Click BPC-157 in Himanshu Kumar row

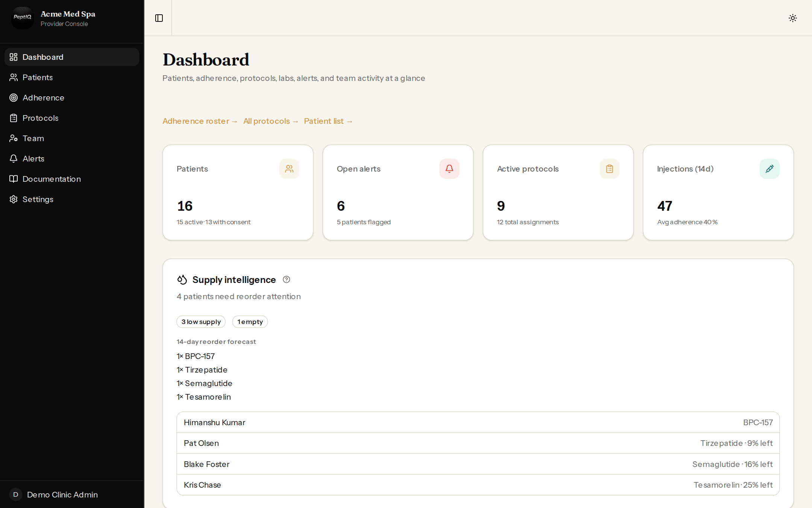(758, 422)
